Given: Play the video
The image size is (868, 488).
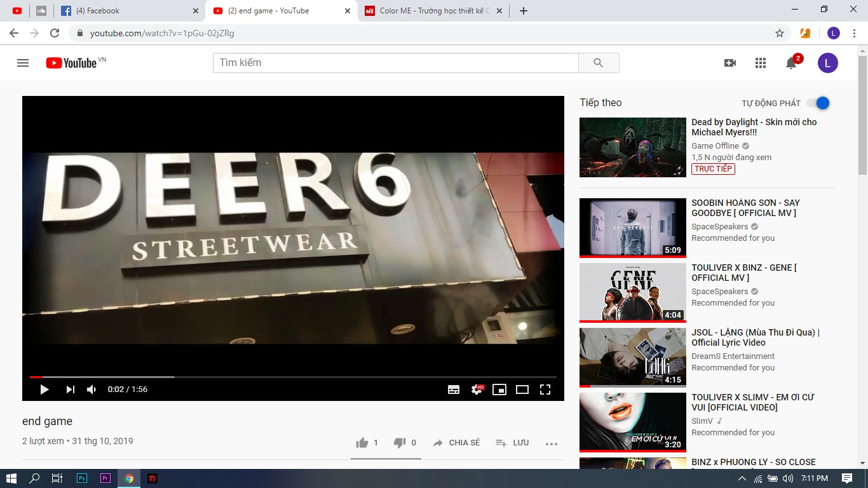Looking at the screenshot, I should click(x=44, y=390).
